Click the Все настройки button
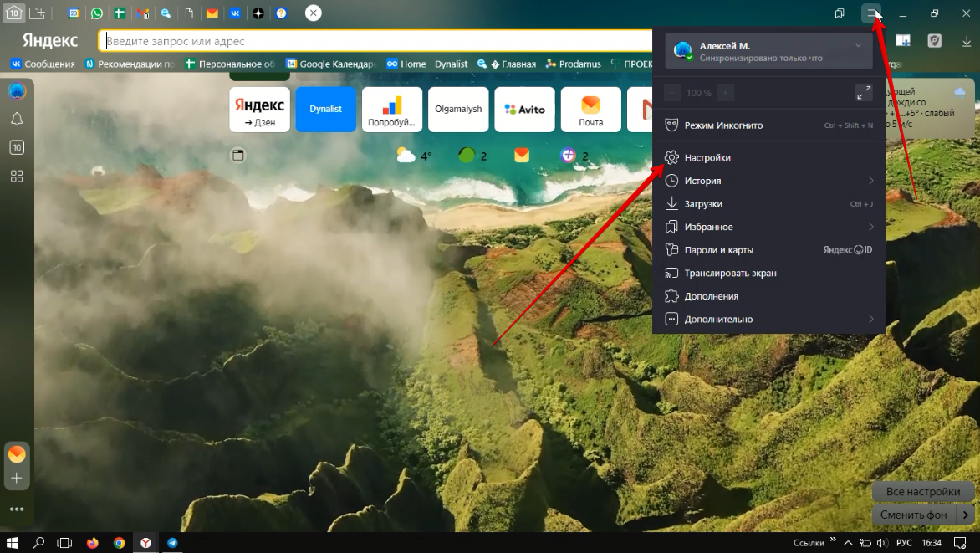 click(923, 492)
